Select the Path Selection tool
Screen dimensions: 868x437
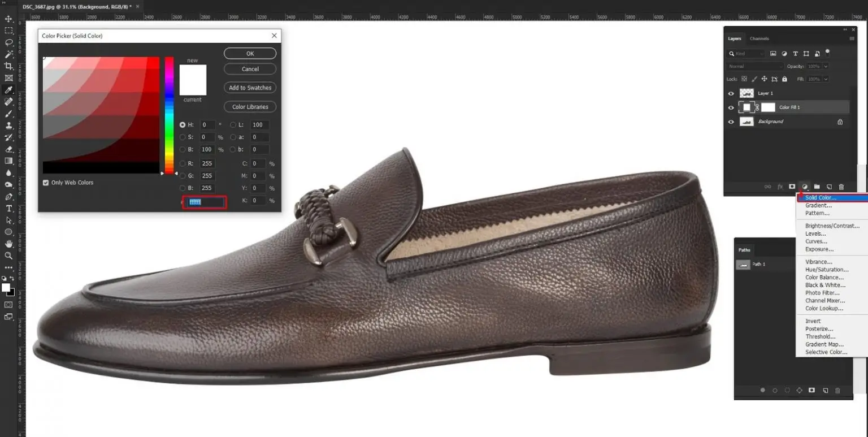[8, 220]
